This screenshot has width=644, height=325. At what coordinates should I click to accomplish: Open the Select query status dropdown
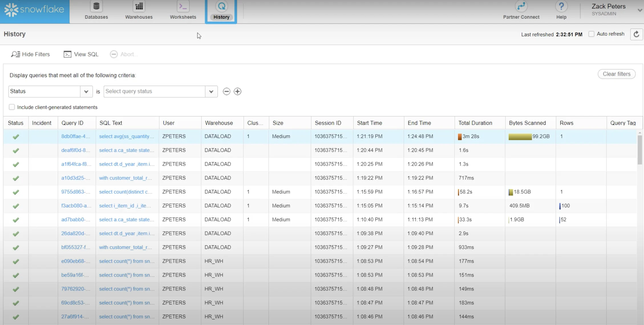[x=211, y=91]
